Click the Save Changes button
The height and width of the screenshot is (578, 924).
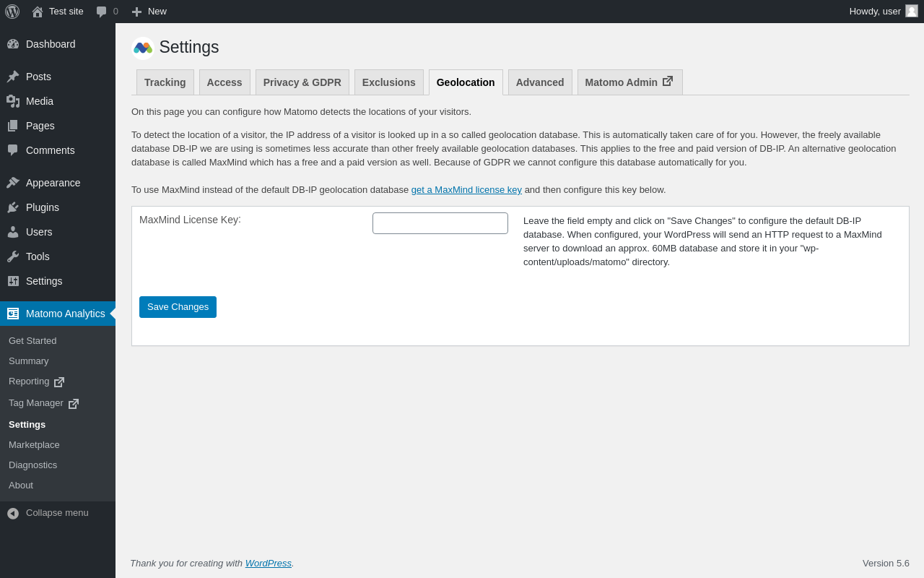pyautogui.click(x=178, y=307)
